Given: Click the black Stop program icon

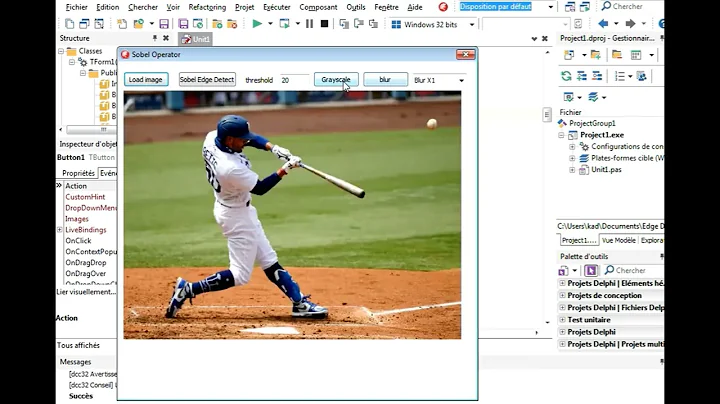Looking at the screenshot, I should click(324, 23).
